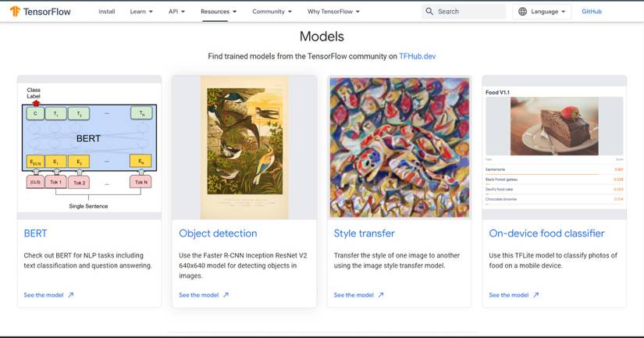Select the Resources menu tab
The width and height of the screenshot is (644, 338).
[219, 12]
